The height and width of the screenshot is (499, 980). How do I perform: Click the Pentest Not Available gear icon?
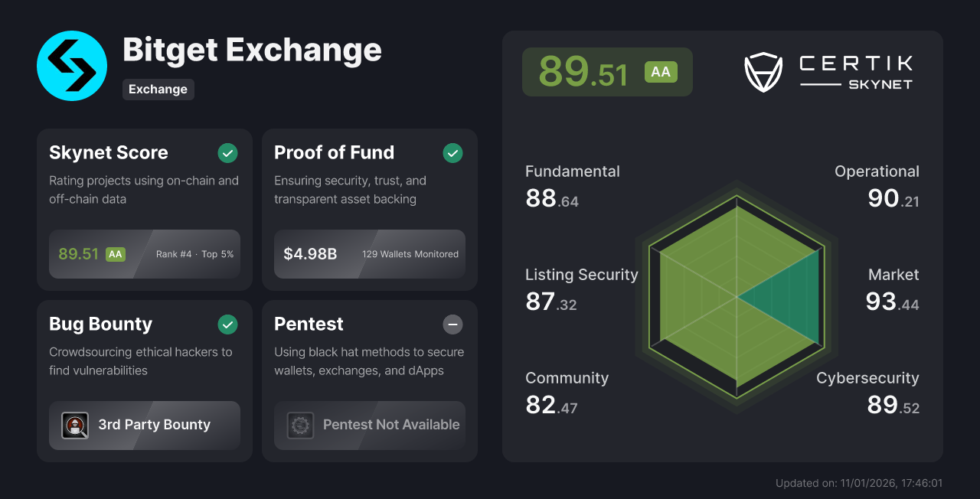coord(300,426)
